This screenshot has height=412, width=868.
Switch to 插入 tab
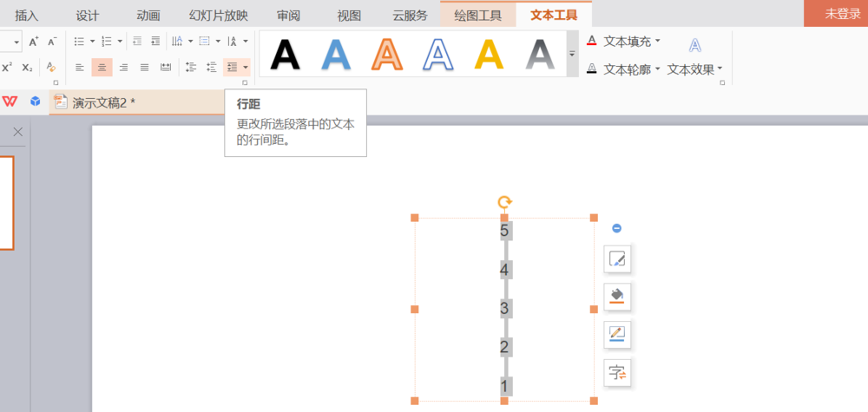point(27,15)
